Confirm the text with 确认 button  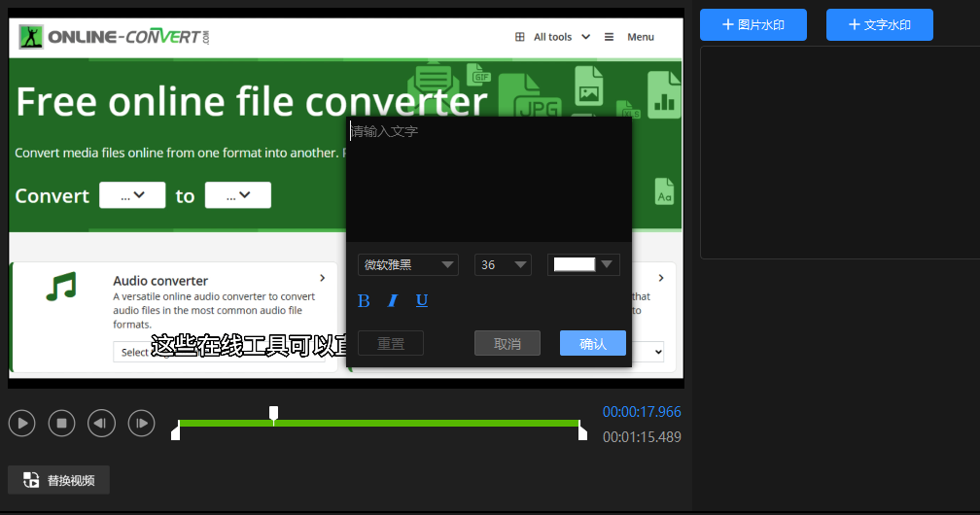[x=592, y=343]
